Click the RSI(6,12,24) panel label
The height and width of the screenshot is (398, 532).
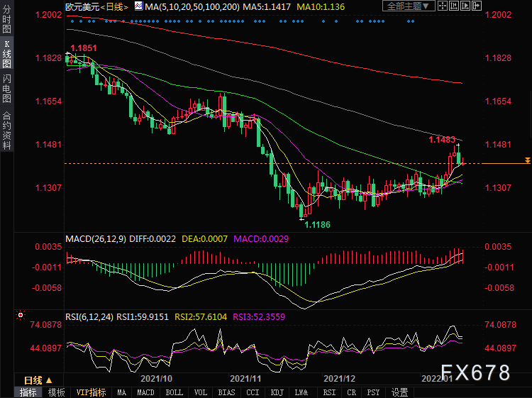click(89, 317)
